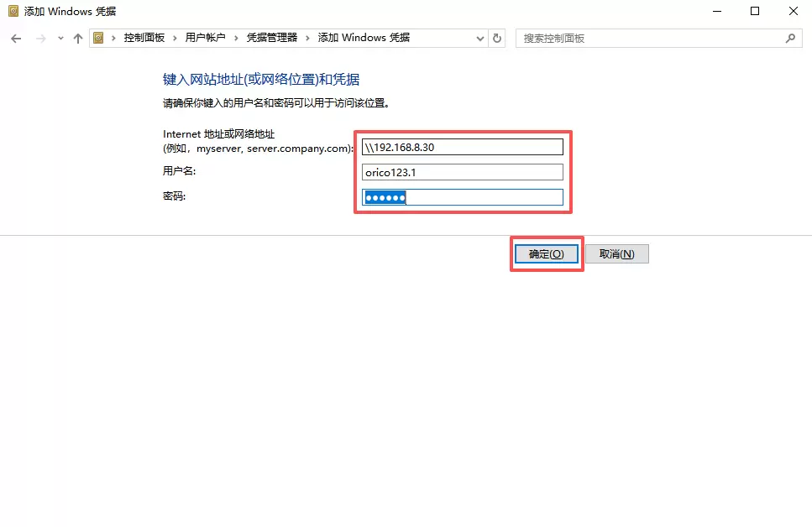Click the Back navigation arrow
Screen dimensions: 812x527
(x=17, y=39)
